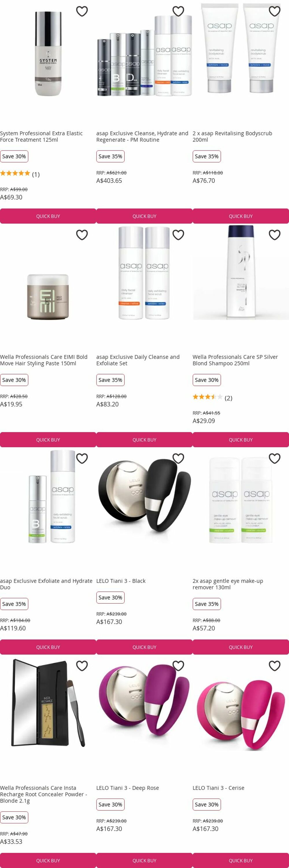Heart the 2 x asap Revitalising Bodyscrub

(275, 11)
